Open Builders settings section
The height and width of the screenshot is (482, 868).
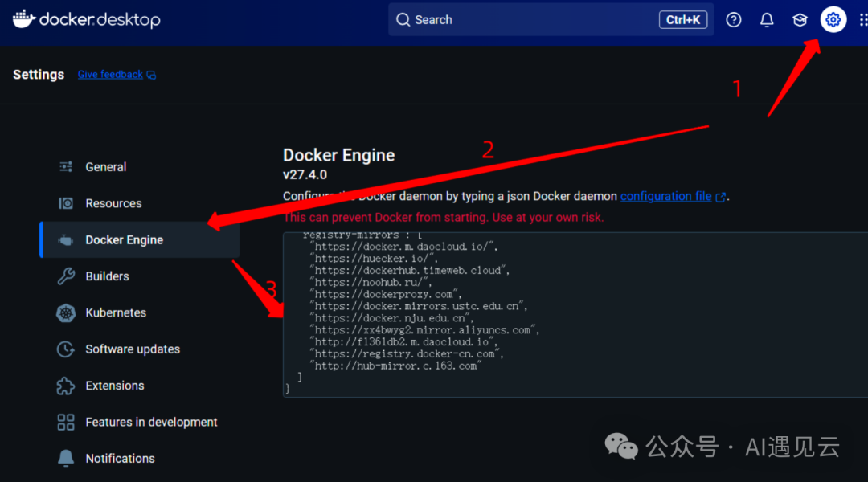[140, 276]
